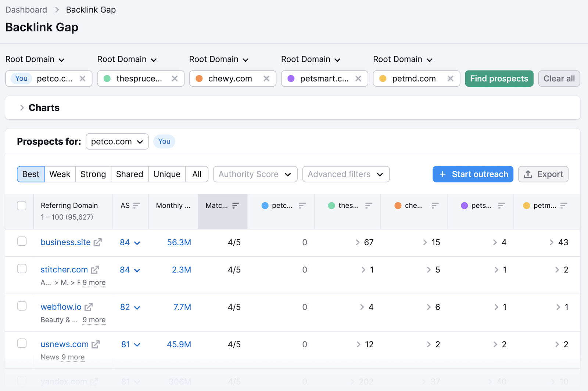Check the checkbox for the webflow.io row
588x391 pixels.
(x=22, y=306)
